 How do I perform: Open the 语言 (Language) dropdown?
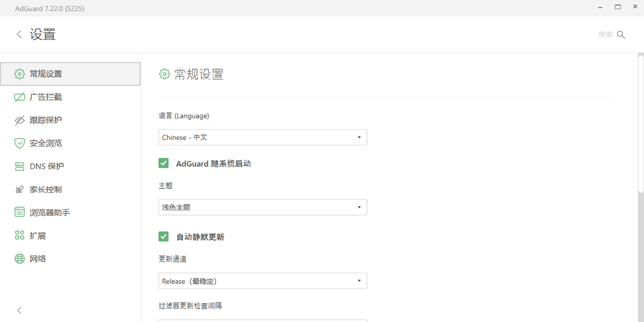point(263,137)
